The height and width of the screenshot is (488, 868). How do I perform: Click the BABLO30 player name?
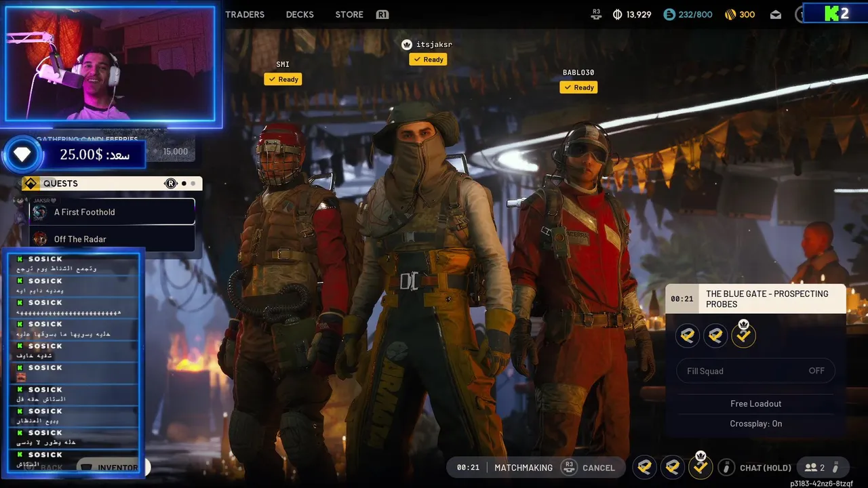click(578, 73)
